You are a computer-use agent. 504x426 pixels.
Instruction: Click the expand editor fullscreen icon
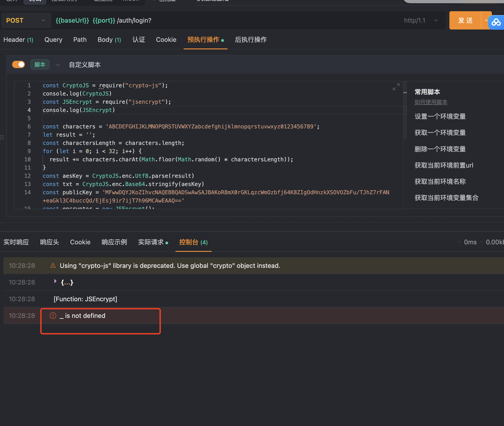[396, 87]
